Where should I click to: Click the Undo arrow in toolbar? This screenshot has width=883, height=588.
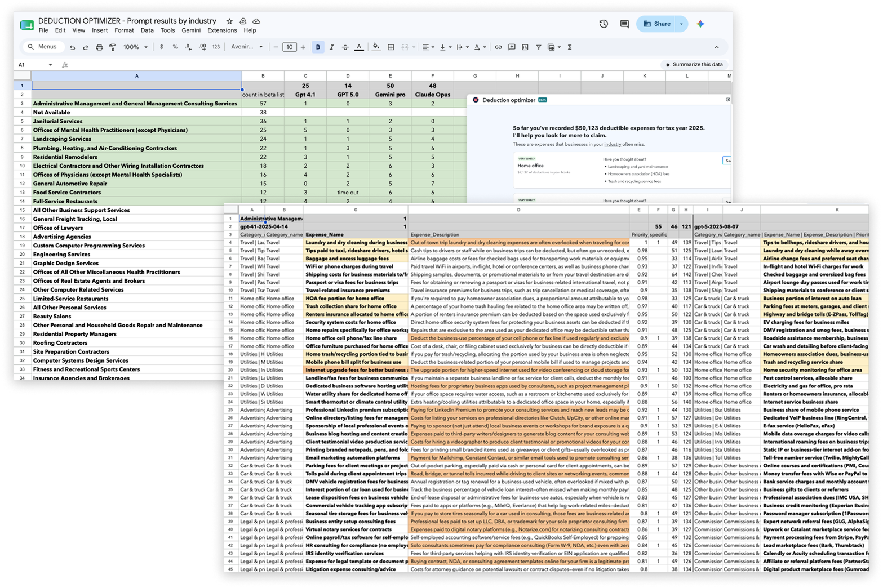72,47
